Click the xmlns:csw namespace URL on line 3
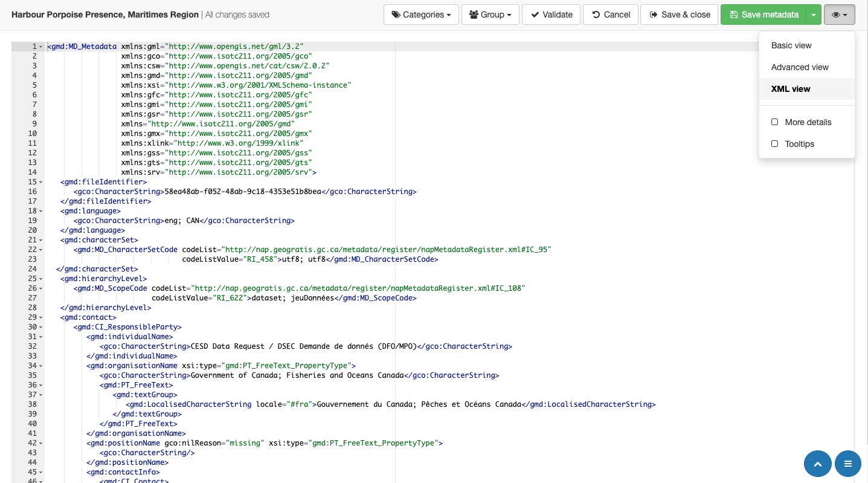868x483 pixels. [x=247, y=66]
